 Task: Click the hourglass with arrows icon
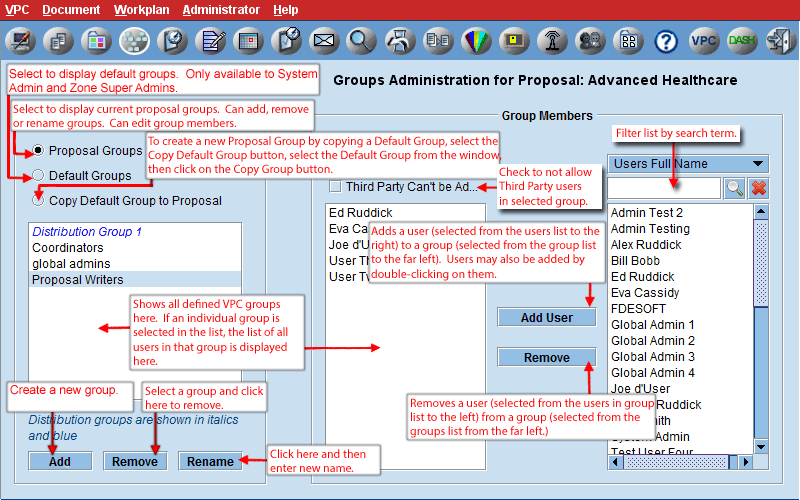point(400,41)
